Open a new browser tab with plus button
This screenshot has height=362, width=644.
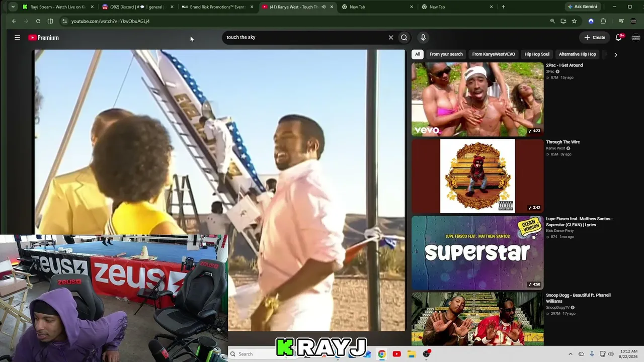(503, 7)
